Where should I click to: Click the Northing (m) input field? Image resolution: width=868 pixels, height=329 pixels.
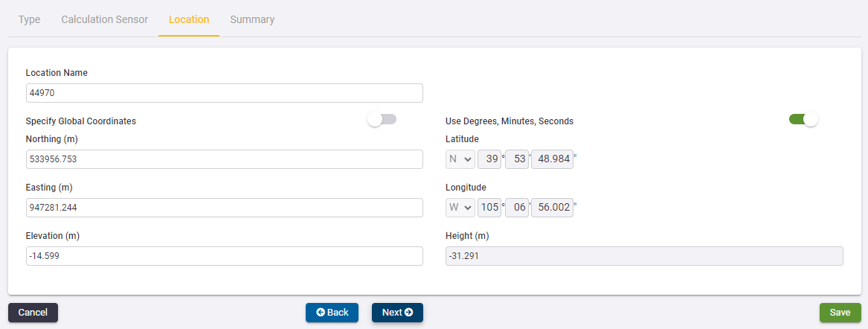click(x=224, y=159)
